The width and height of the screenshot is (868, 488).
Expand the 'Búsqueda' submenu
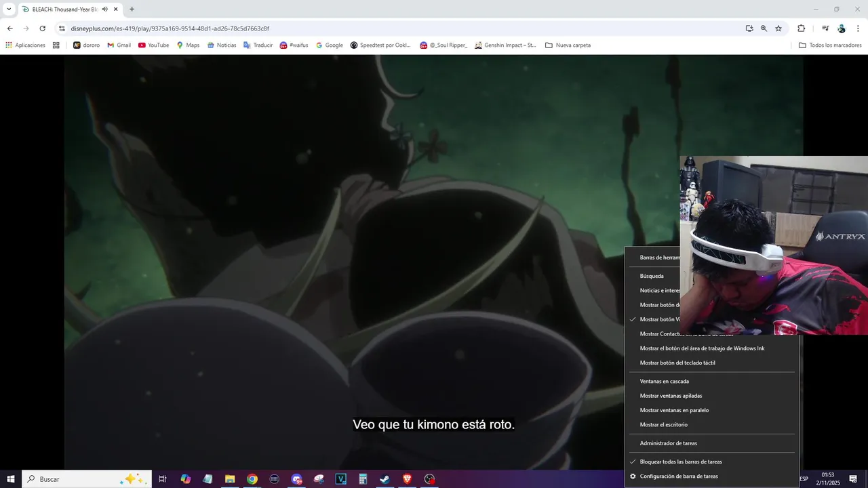point(652,276)
